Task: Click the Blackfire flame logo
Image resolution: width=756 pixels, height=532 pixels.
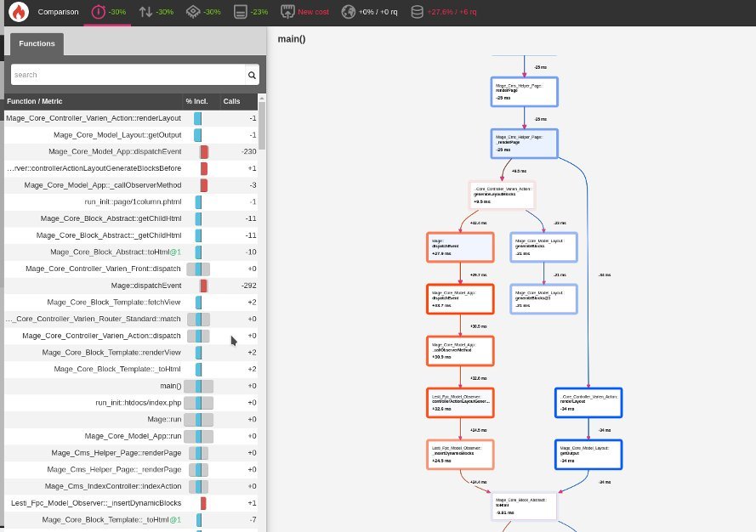Action: (x=19, y=12)
